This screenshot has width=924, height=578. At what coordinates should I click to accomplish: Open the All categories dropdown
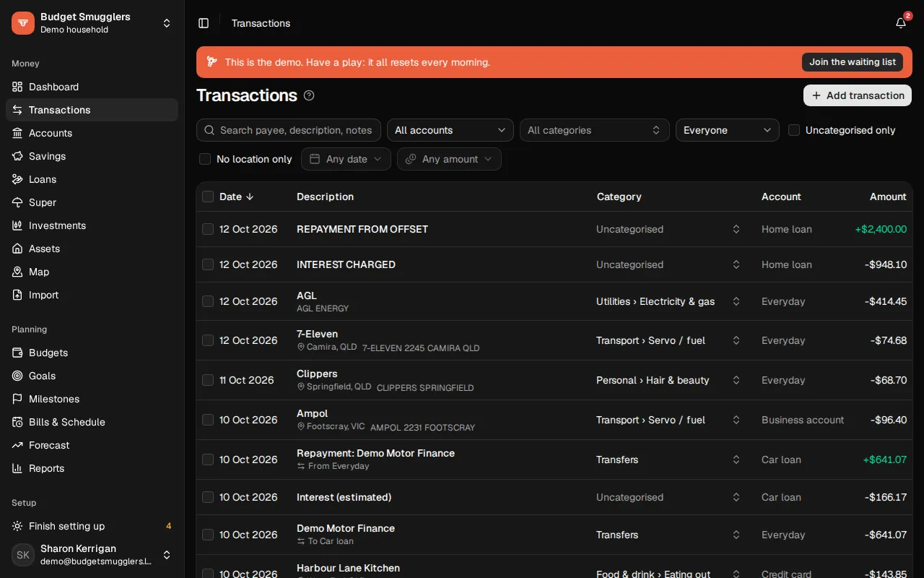595,130
